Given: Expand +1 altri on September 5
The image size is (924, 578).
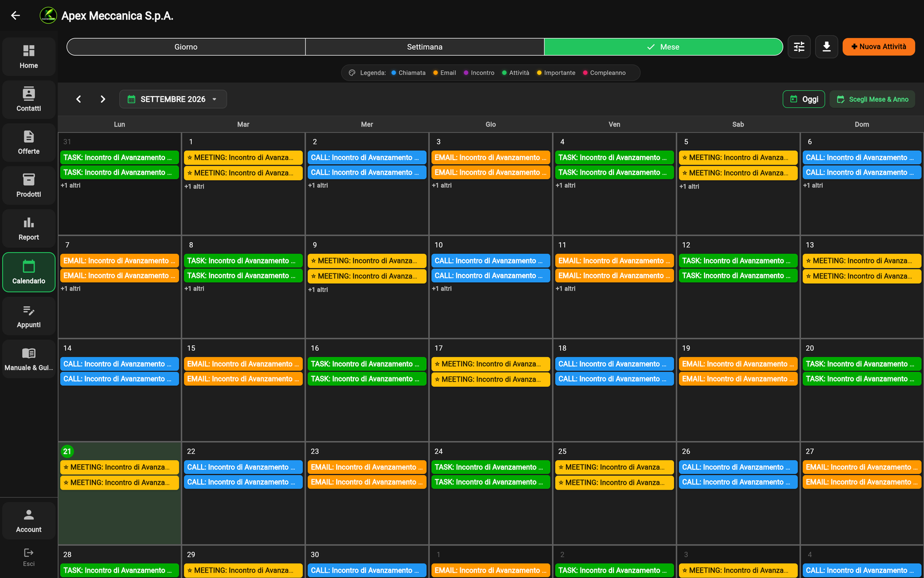Looking at the screenshot, I should pos(689,187).
